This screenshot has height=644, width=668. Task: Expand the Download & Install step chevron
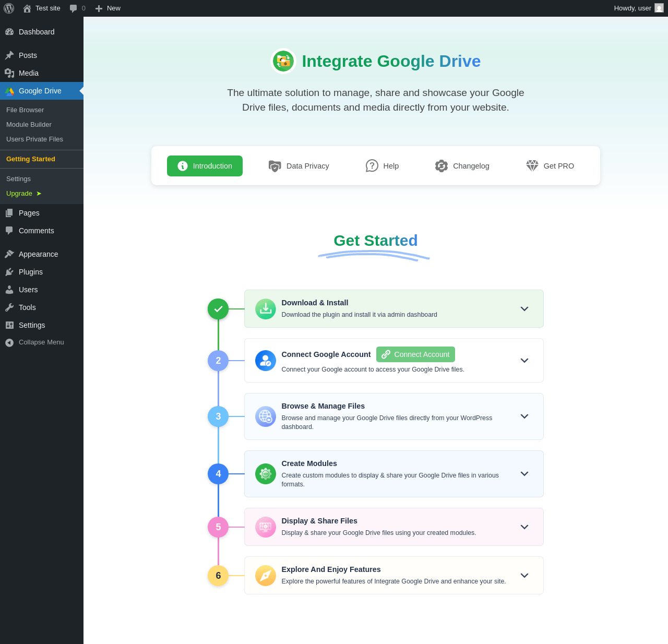[x=524, y=309]
